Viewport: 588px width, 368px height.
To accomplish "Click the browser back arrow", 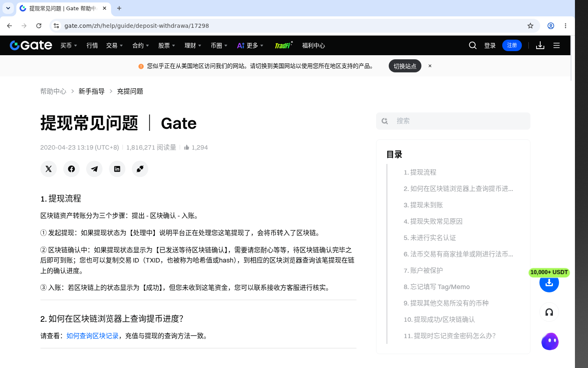I will click(9, 26).
